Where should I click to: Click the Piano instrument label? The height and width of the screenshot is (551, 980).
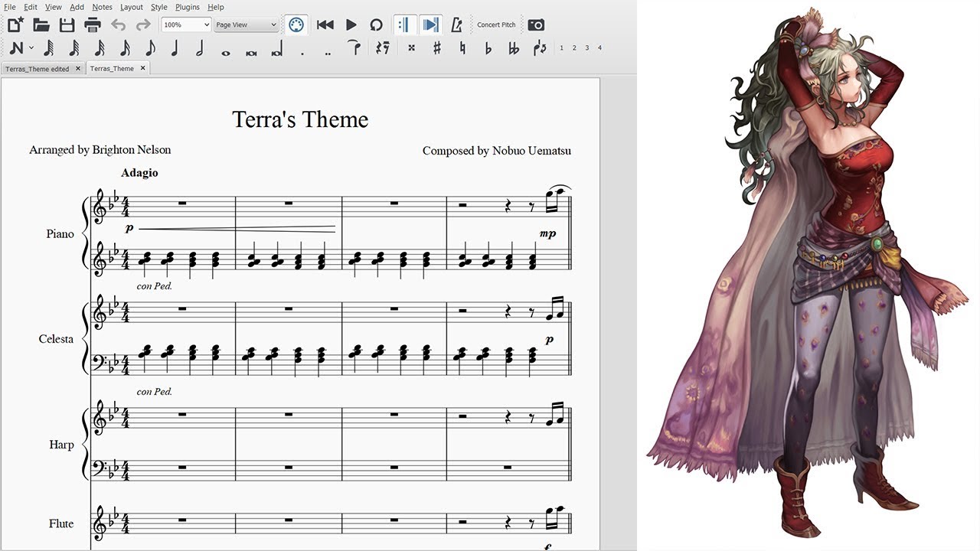pos(60,234)
